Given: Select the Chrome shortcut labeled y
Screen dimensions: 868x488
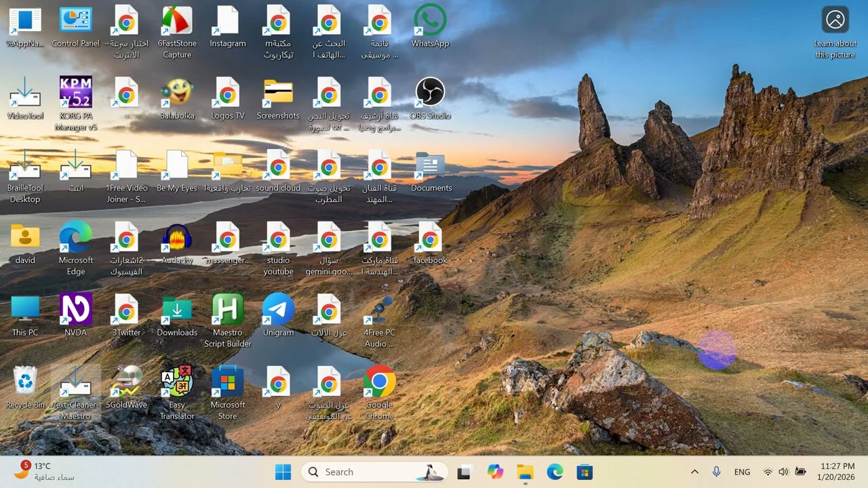Looking at the screenshot, I should coord(278,388).
